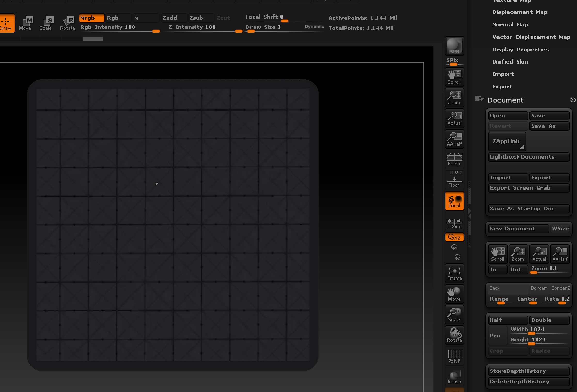The height and width of the screenshot is (392, 577).
Task: Click the Scale view icon in right shelf
Action: tap(454, 315)
